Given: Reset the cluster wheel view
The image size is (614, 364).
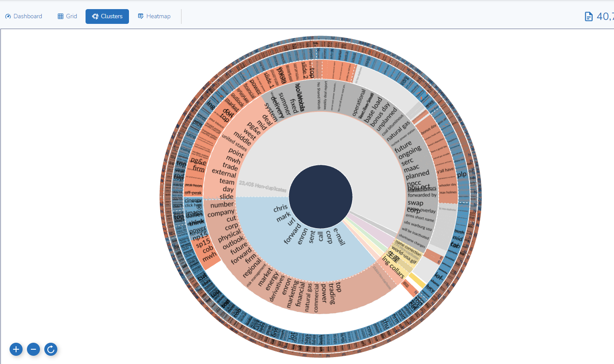Looking at the screenshot, I should coord(51,349).
